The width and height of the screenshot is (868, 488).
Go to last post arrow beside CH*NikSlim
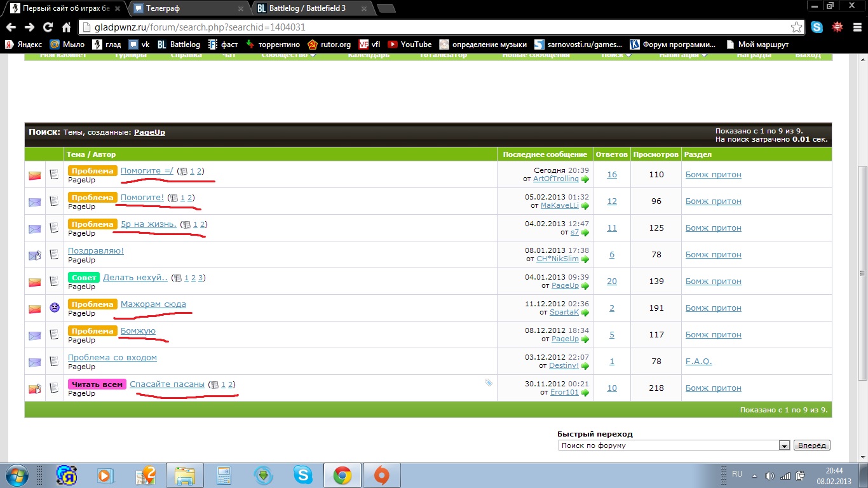pos(585,259)
